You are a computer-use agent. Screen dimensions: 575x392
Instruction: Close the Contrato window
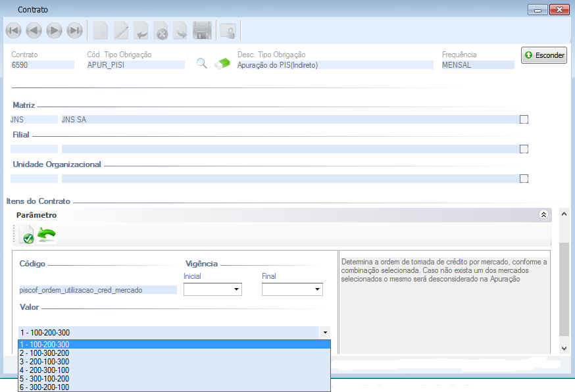(559, 9)
